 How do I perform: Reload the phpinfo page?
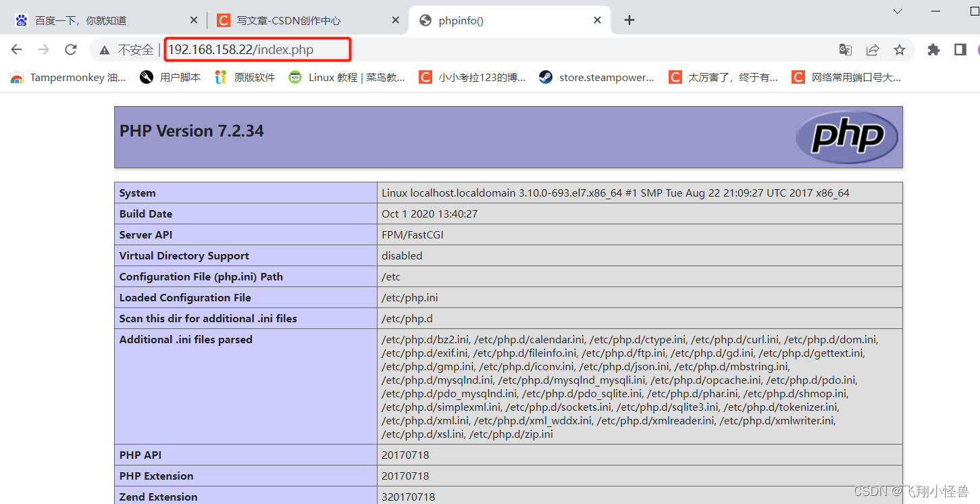click(x=70, y=49)
